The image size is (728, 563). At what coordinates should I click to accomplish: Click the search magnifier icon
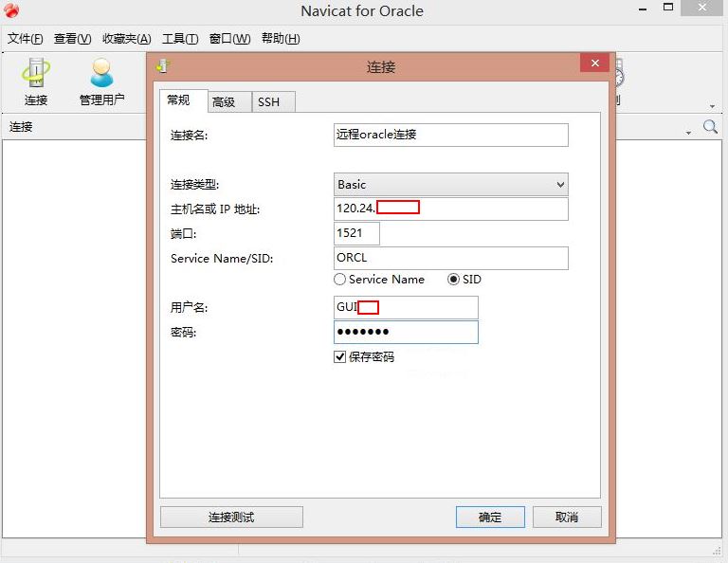(x=710, y=126)
